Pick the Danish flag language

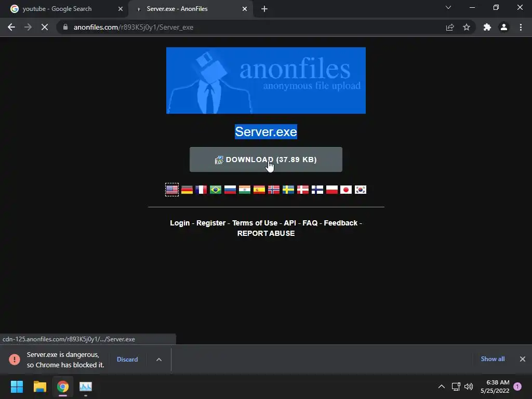[303, 190]
